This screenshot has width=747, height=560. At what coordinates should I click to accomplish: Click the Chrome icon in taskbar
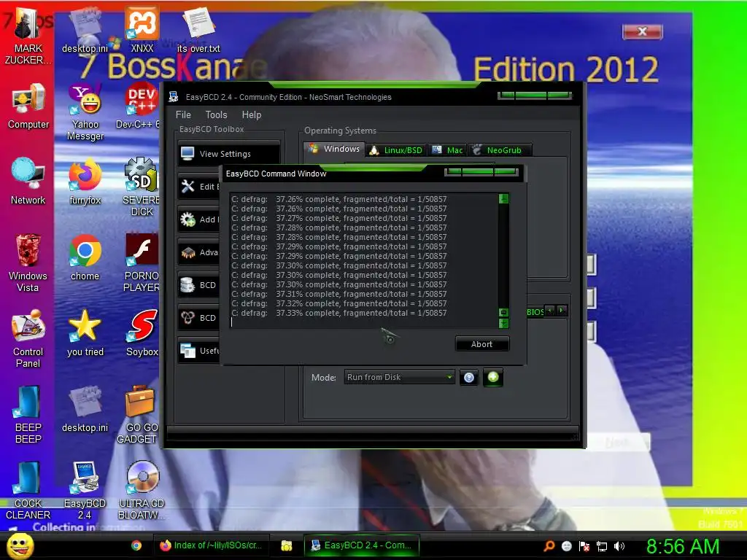pyautogui.click(x=136, y=545)
